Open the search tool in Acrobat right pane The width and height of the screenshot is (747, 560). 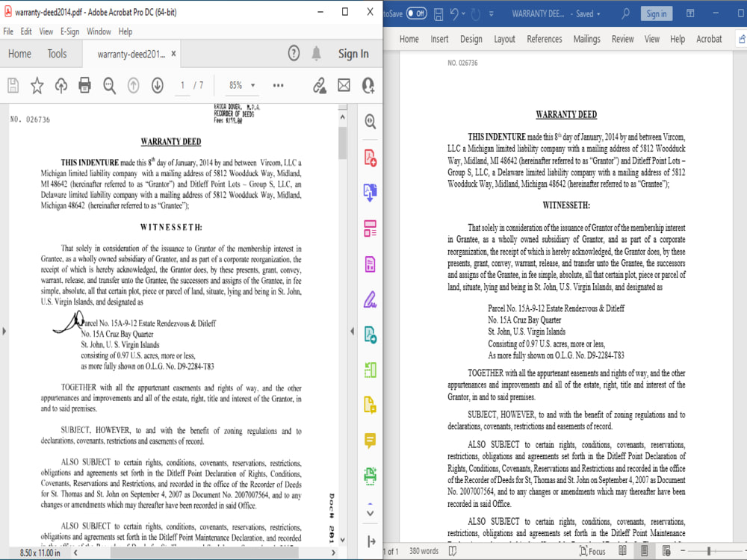coord(371,122)
